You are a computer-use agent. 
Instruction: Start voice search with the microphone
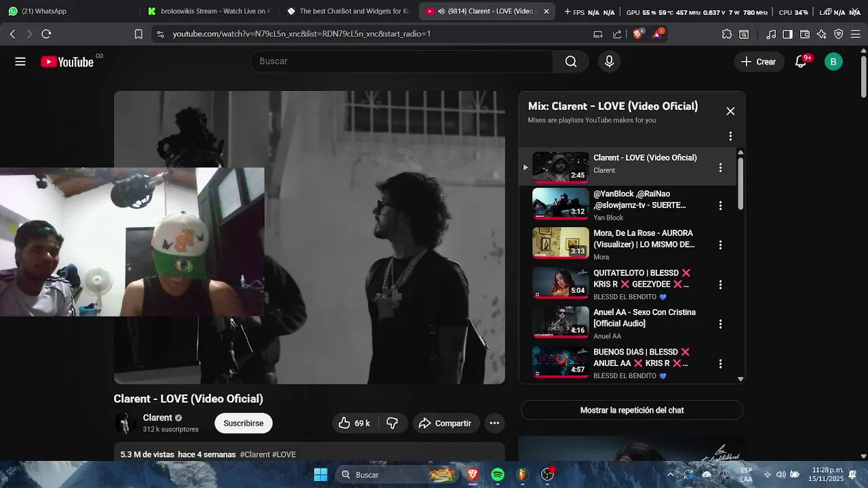pyautogui.click(x=609, y=62)
